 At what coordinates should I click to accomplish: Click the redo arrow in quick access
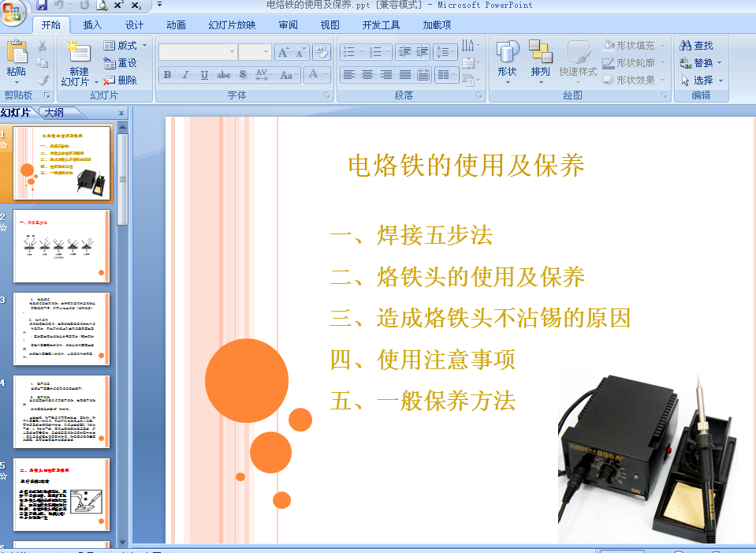pyautogui.click(x=84, y=6)
